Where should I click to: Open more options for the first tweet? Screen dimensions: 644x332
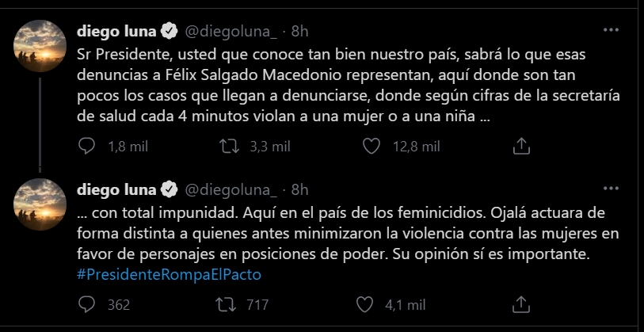[x=611, y=30]
